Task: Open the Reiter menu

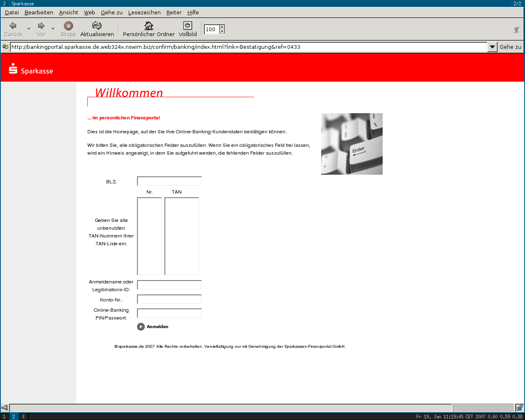Action: point(174,12)
